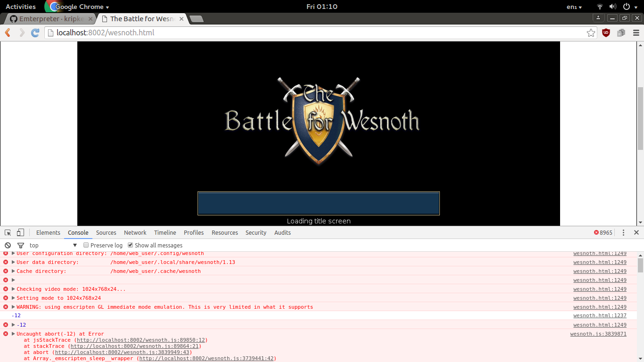The width and height of the screenshot is (644, 362).
Task: Open the Resources tab
Action: click(x=225, y=232)
